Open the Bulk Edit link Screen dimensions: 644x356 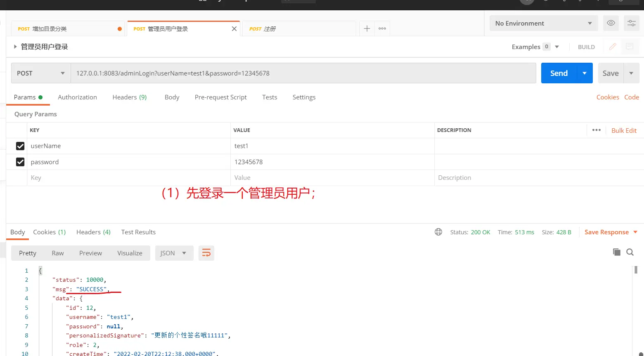click(x=624, y=130)
